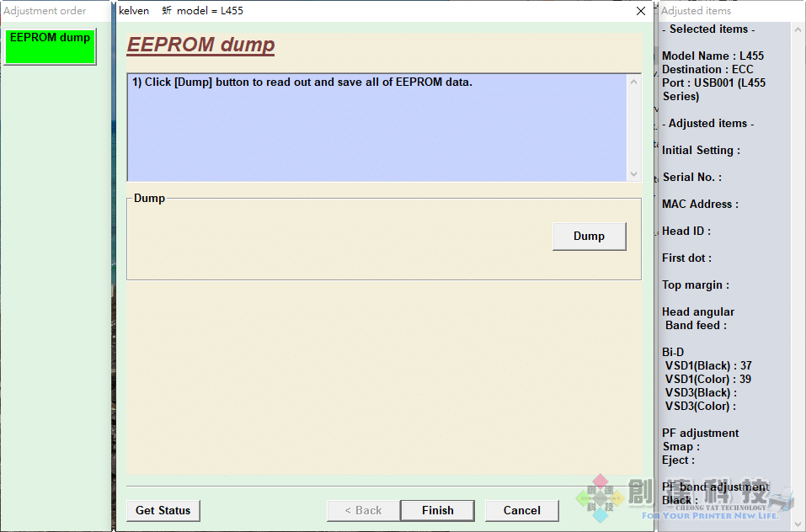
Task: Click Finish to complete the adjustment
Action: [437, 510]
